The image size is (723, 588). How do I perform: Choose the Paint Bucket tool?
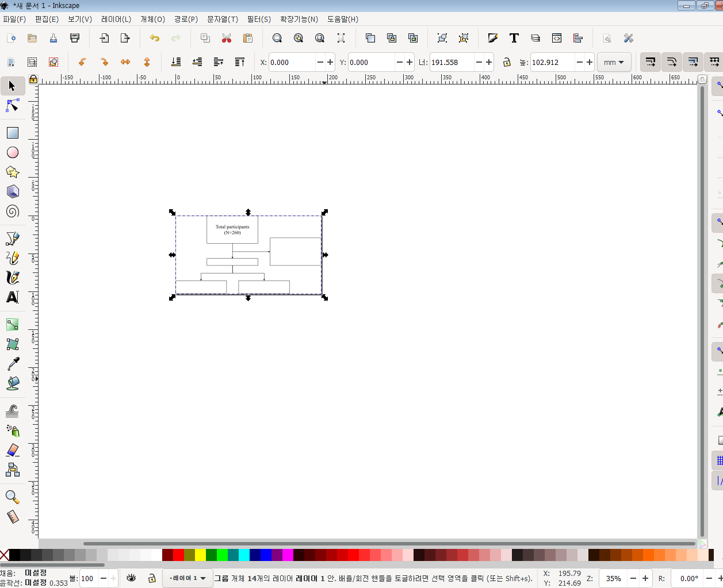[x=12, y=383]
